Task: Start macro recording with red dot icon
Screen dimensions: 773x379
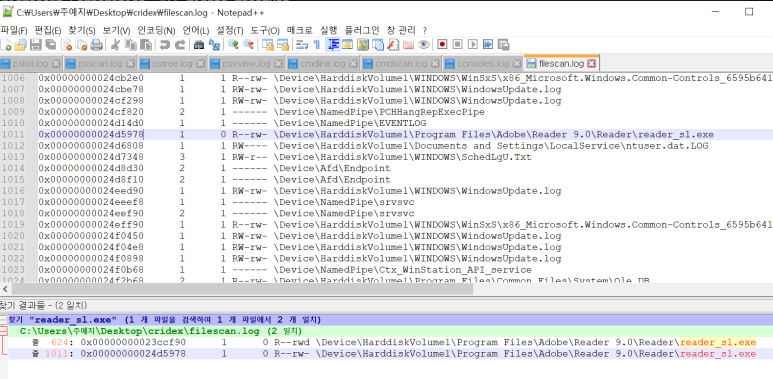Action: (x=442, y=45)
